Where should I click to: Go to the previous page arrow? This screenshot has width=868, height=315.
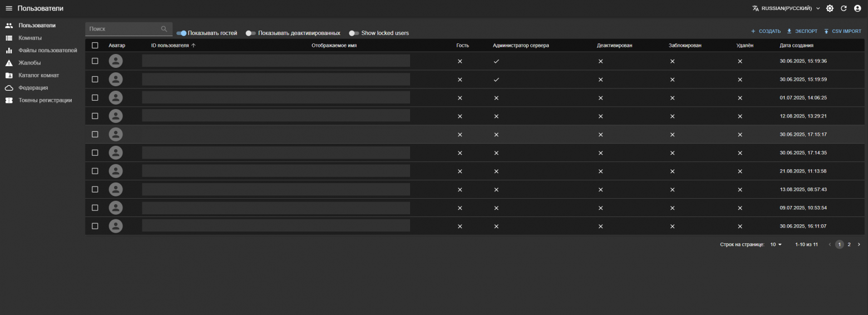[x=830, y=244]
